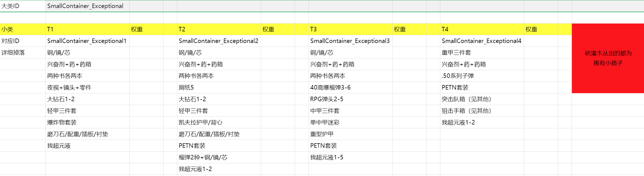This screenshot has width=644, height=176.
Task: Click the 权重 cell next to T2
Action: [278, 29]
